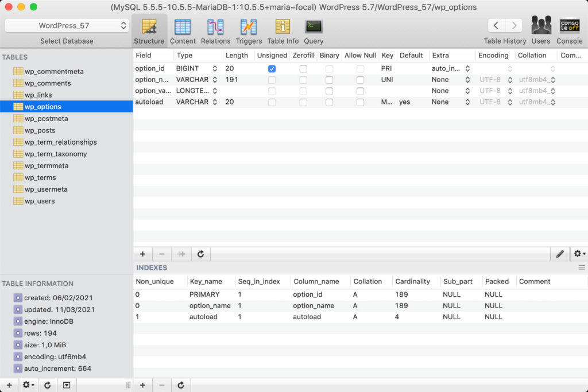Viewport: 588px width, 392px height.
Task: Switch to the Content view
Action: point(183,32)
